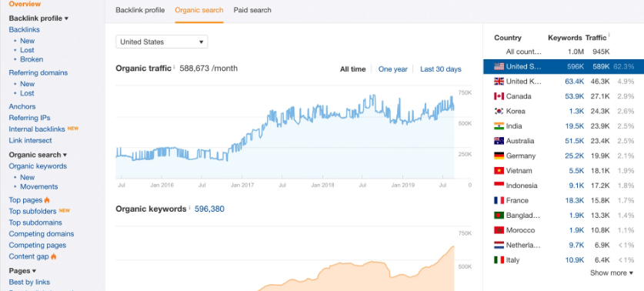Open Australia's 51.5K keywords link

point(574,141)
